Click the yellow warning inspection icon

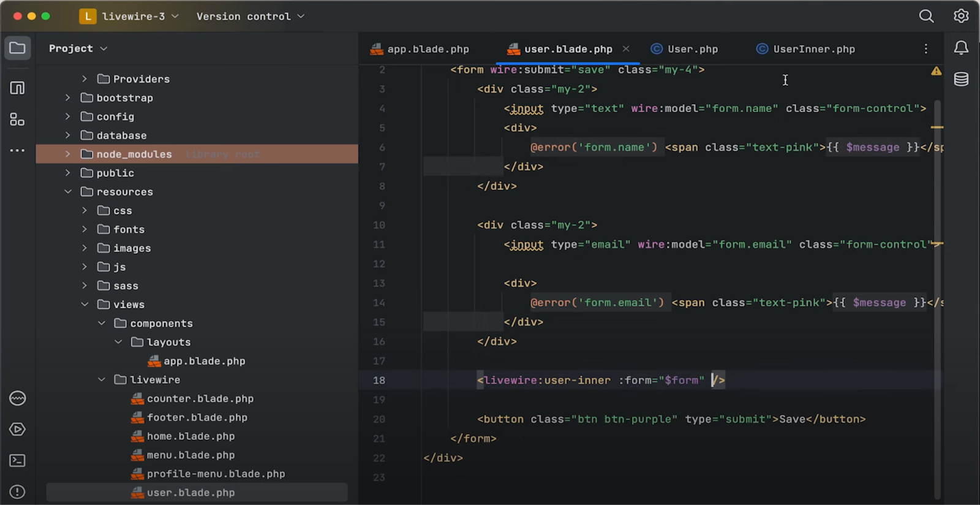coord(936,71)
